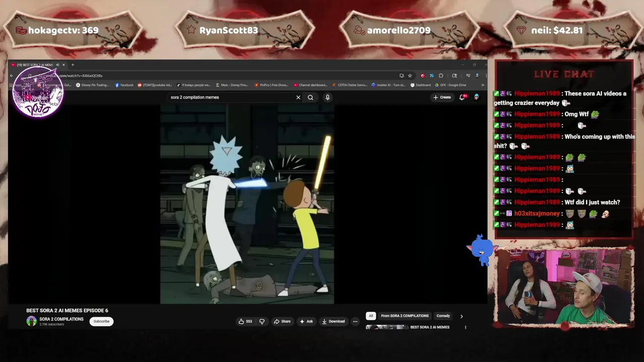The image size is (644, 362).
Task: Open the blue browser extension icon
Action: pos(432,75)
